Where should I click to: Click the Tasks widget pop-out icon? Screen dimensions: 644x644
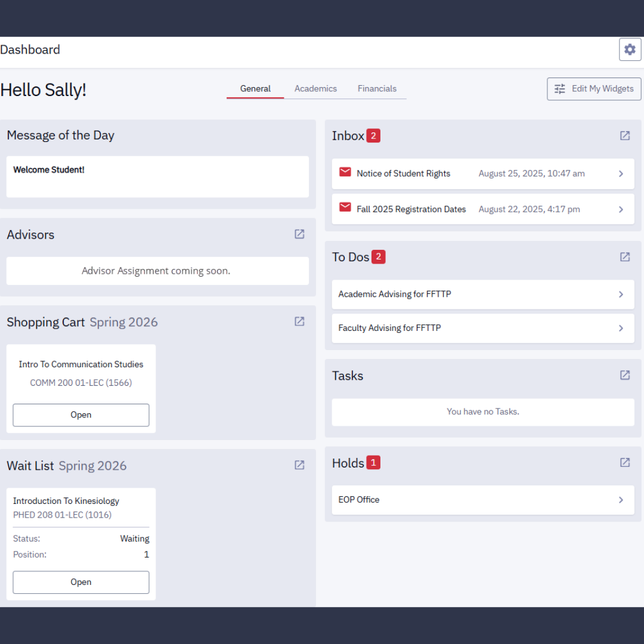(x=624, y=375)
